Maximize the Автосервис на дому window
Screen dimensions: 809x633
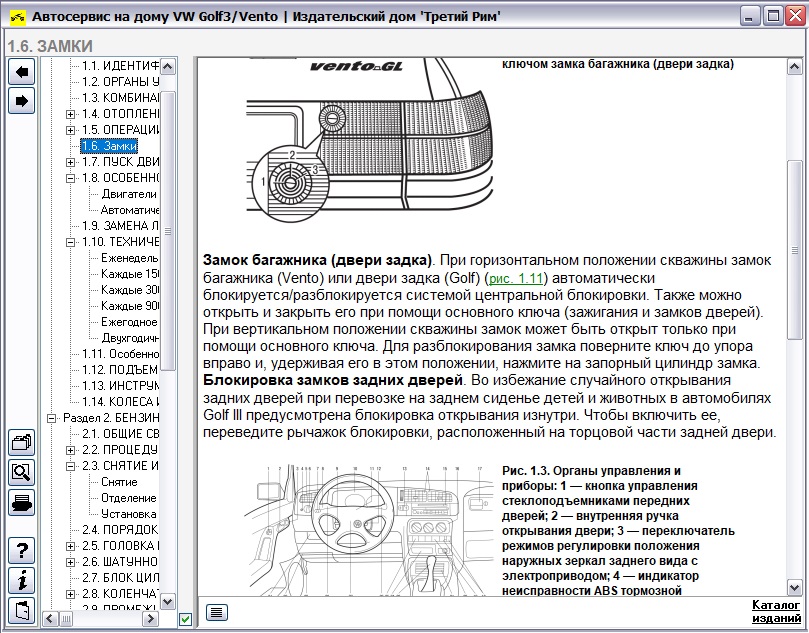pyautogui.click(x=773, y=17)
